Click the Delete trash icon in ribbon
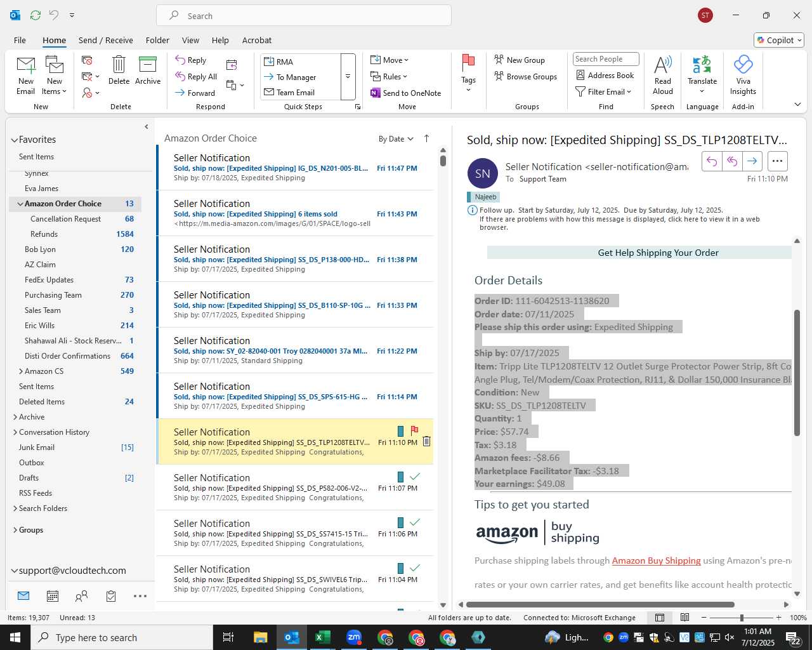This screenshot has width=812, height=650. click(x=119, y=70)
